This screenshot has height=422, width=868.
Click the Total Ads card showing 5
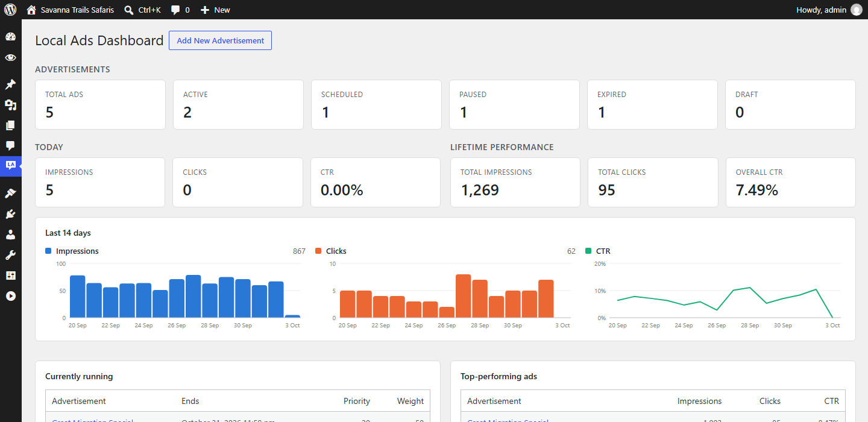pos(100,104)
